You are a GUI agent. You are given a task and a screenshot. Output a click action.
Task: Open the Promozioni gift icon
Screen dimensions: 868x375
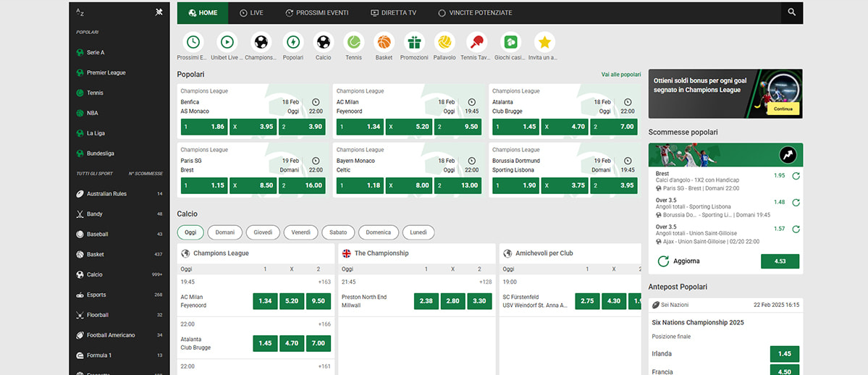pos(414,42)
